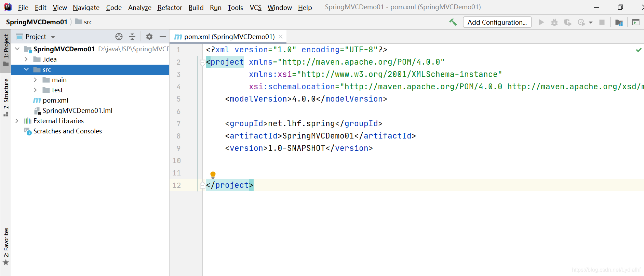This screenshot has height=276, width=644.
Task: Select SpringMVCDemo01.iml file
Action: 77,110
